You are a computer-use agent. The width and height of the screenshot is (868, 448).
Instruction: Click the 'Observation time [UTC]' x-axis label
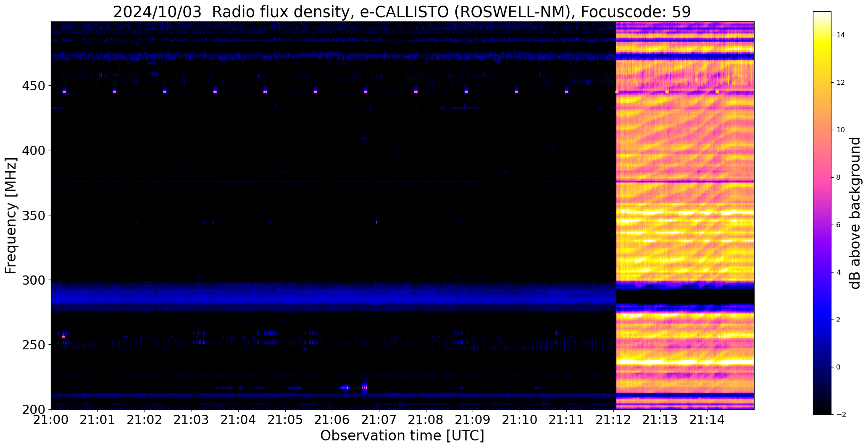click(x=402, y=435)
